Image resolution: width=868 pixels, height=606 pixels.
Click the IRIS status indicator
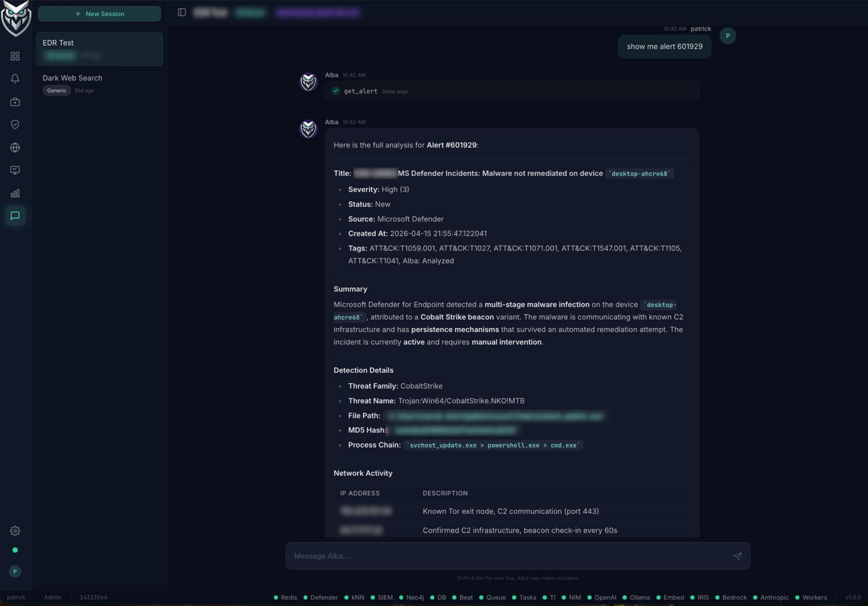(700, 597)
